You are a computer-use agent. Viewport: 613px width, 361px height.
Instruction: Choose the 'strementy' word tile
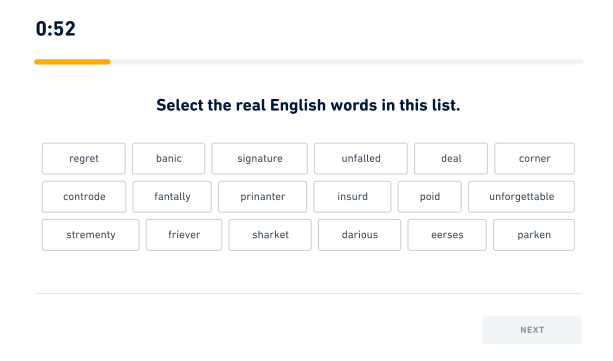tap(91, 235)
